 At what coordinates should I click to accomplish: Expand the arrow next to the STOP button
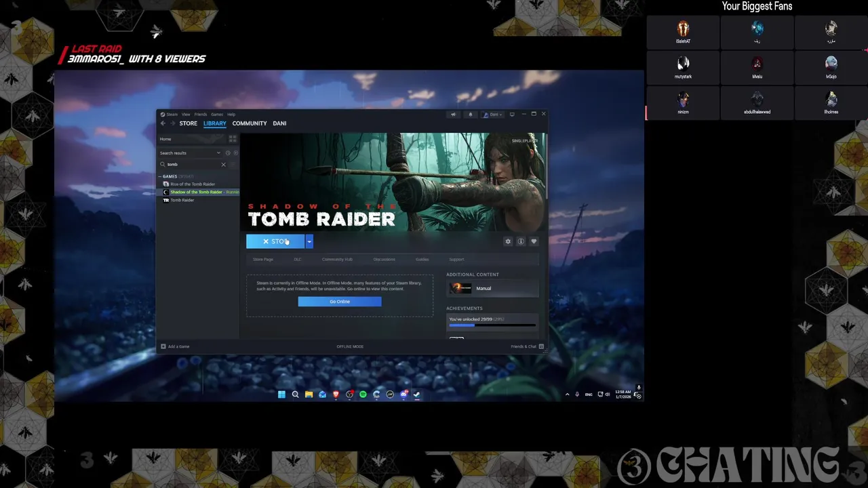click(x=309, y=241)
